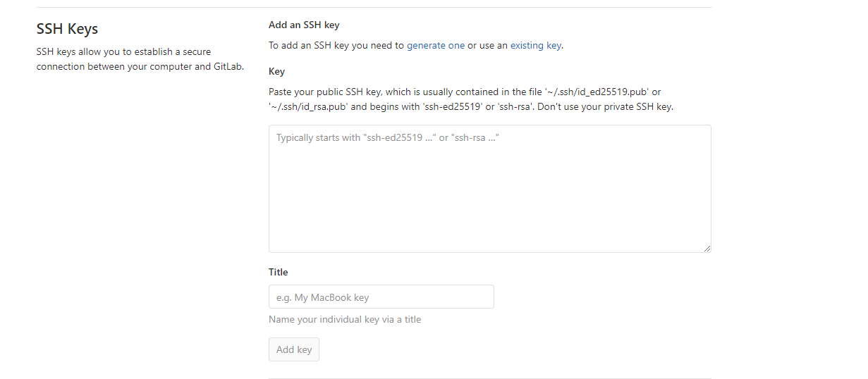Select the SSH Keys section heading
Image resolution: width=868 pixels, height=379 pixels.
(x=67, y=29)
